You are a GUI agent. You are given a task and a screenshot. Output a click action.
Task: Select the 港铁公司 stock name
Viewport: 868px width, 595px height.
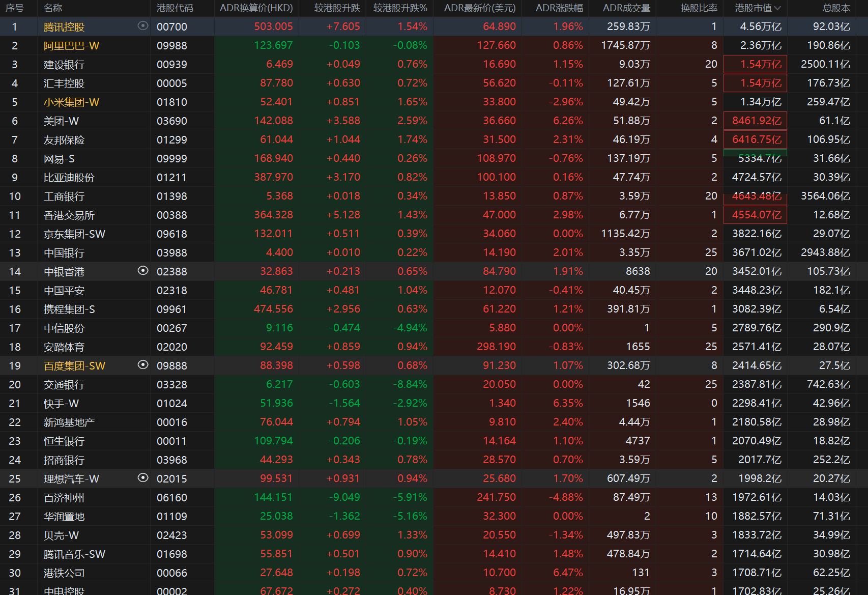click(x=64, y=573)
